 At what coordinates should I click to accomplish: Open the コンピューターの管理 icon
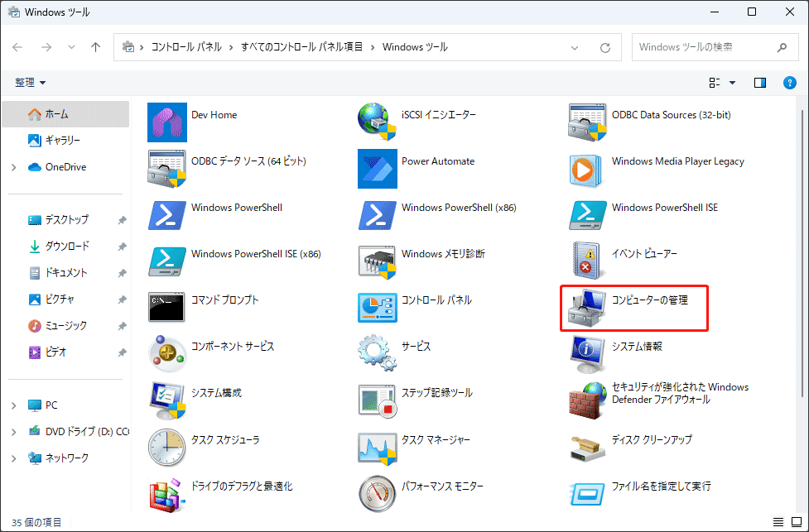click(587, 308)
